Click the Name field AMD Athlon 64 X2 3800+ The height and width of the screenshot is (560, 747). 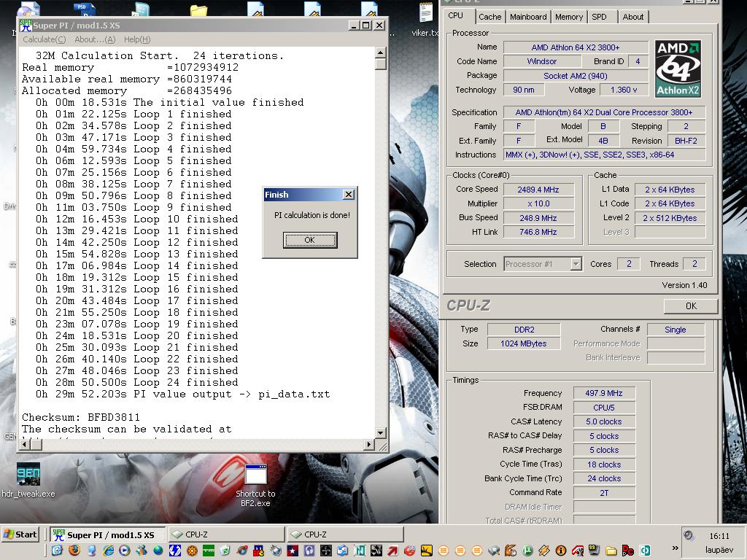[x=576, y=47]
